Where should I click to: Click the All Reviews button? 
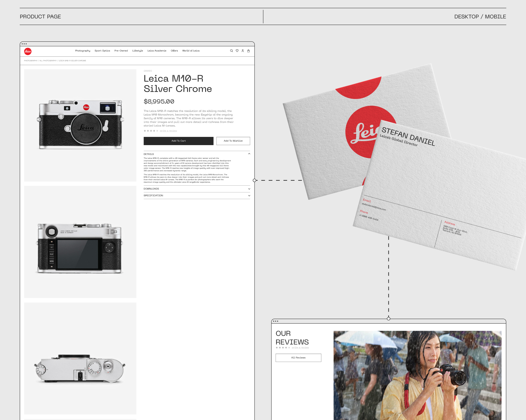pos(298,358)
